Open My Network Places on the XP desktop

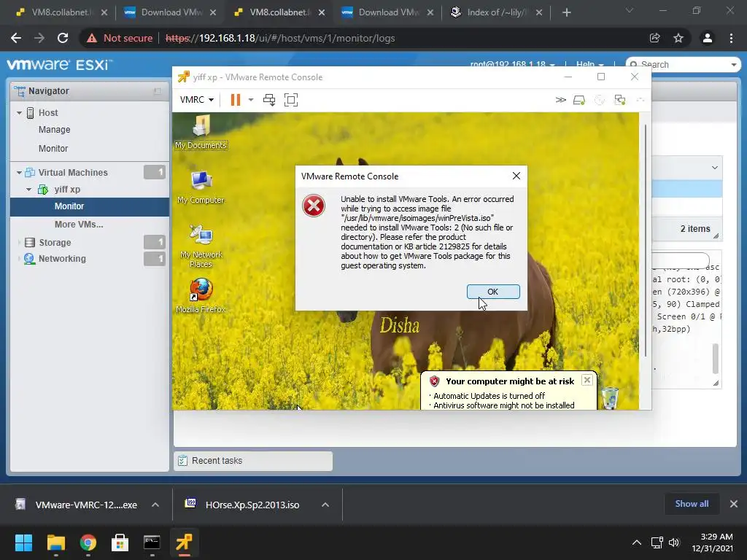[201, 246]
